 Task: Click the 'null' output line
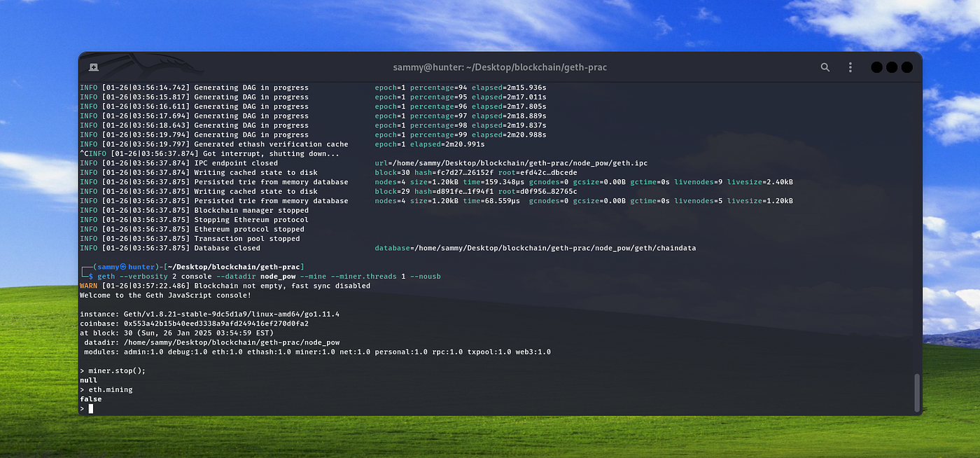point(89,380)
